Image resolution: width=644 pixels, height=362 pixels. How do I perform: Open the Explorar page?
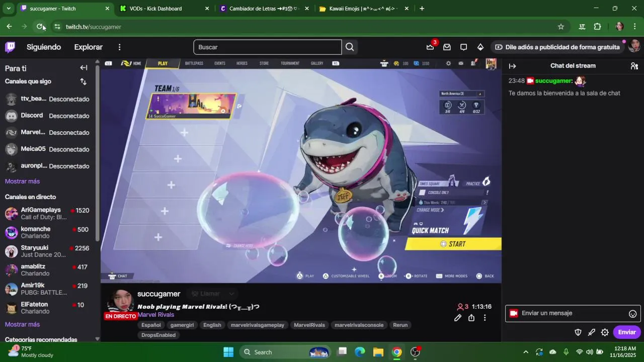pyautogui.click(x=89, y=47)
